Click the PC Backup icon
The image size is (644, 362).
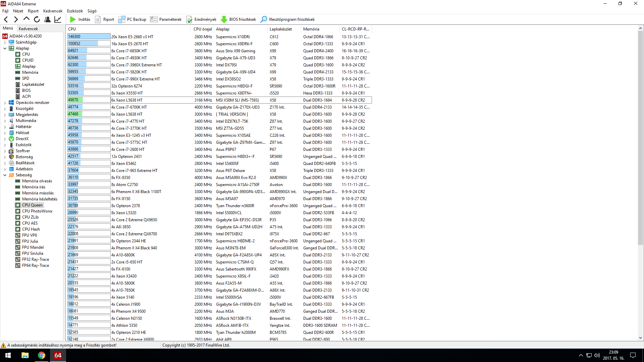(x=122, y=19)
